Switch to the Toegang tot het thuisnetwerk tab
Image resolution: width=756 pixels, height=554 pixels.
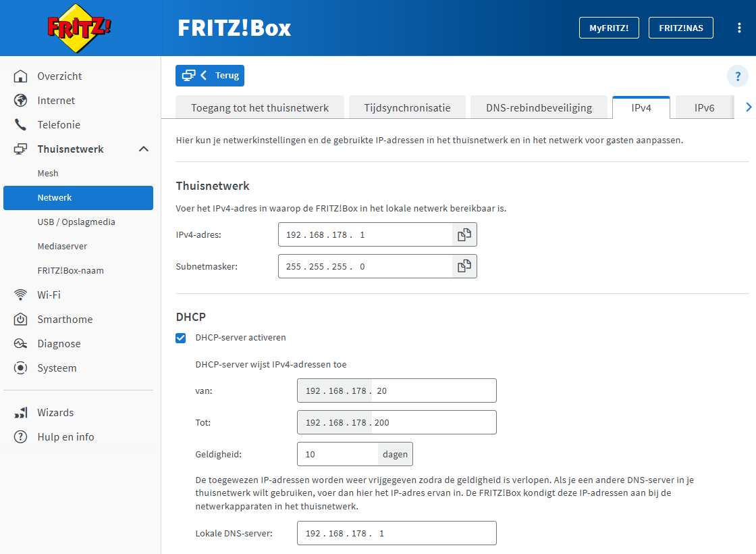260,107
